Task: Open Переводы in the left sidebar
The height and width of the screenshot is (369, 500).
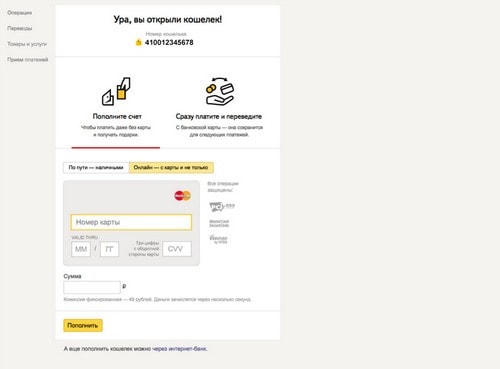Action: [20, 28]
